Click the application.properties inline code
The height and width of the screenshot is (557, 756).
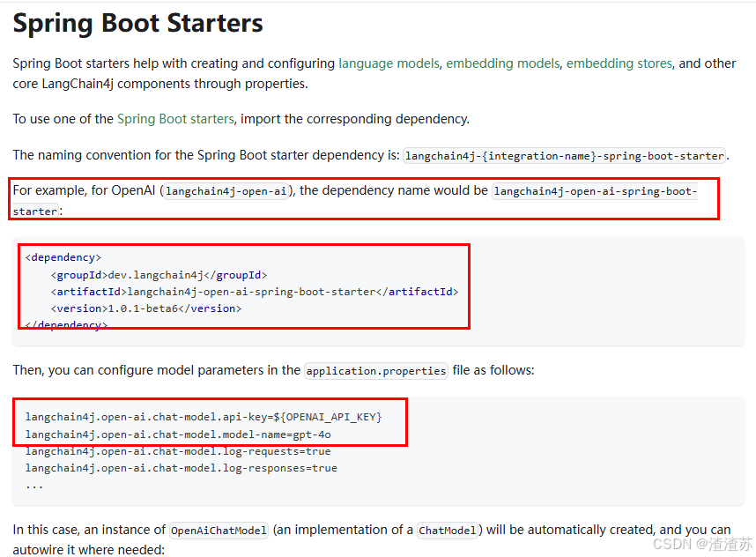click(x=376, y=371)
